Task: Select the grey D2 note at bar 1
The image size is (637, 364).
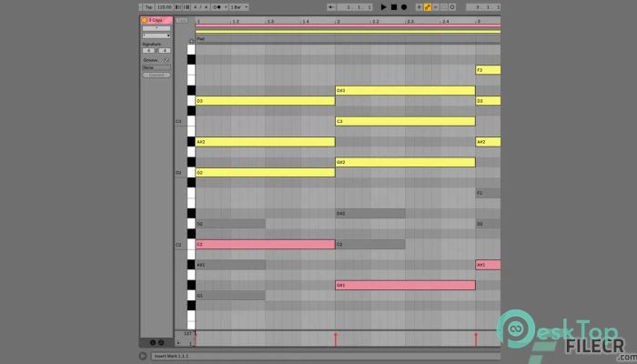Action: 230,224
